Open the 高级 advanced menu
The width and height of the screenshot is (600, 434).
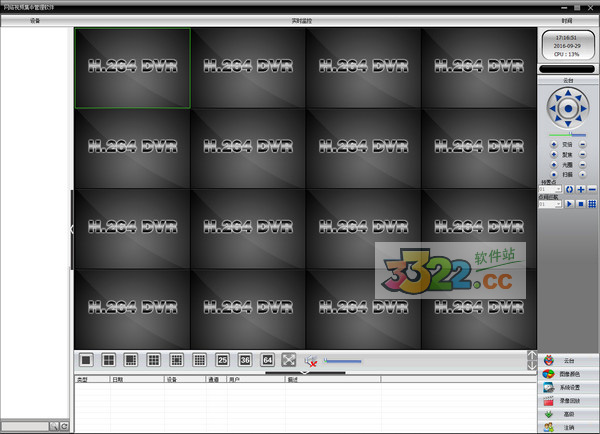569,414
